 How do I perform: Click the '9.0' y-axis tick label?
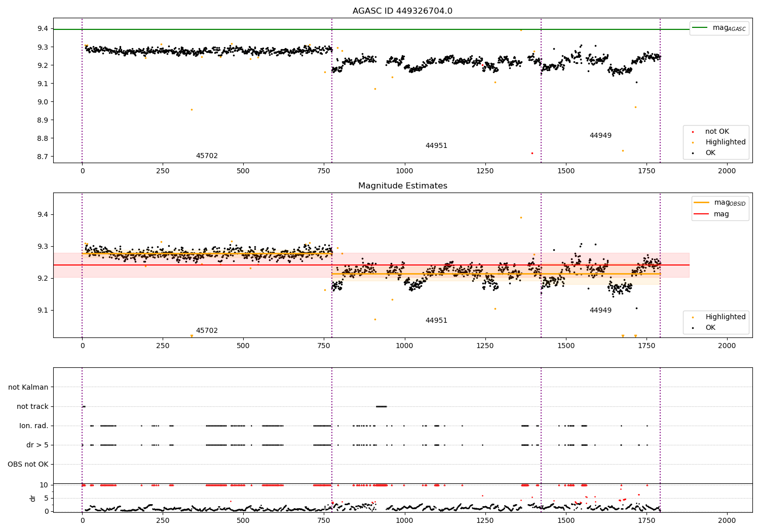tap(43, 102)
